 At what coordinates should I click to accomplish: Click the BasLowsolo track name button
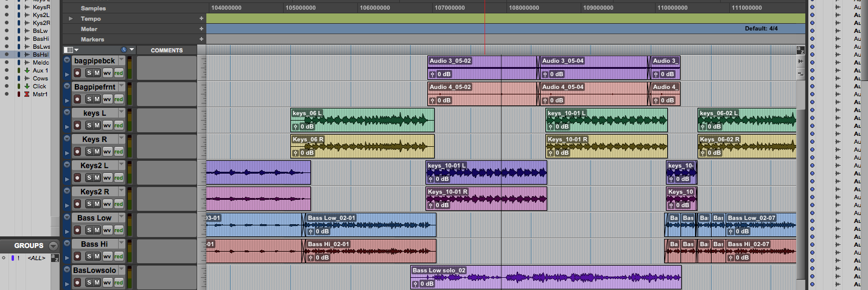click(94, 270)
